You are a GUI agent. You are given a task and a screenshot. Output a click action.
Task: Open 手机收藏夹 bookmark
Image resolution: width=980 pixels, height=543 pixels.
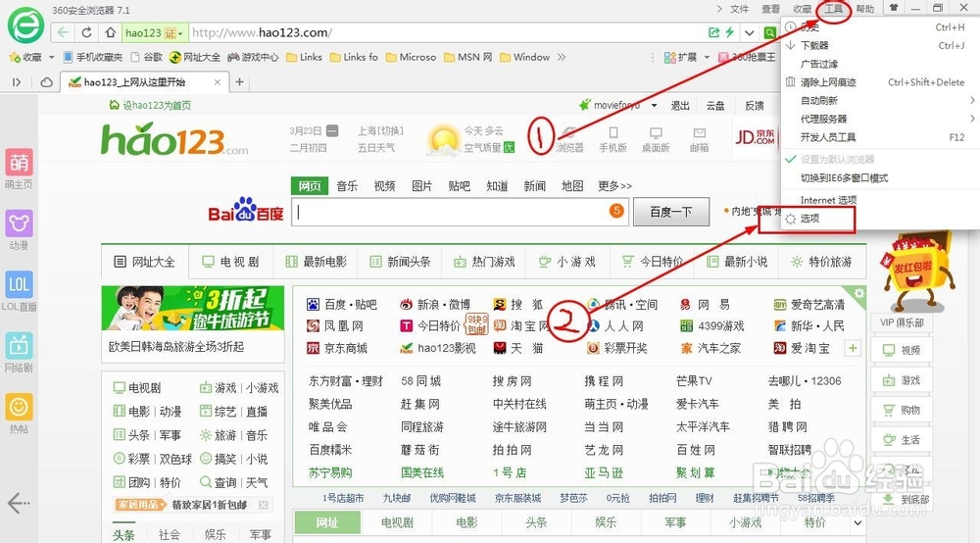pos(92,57)
